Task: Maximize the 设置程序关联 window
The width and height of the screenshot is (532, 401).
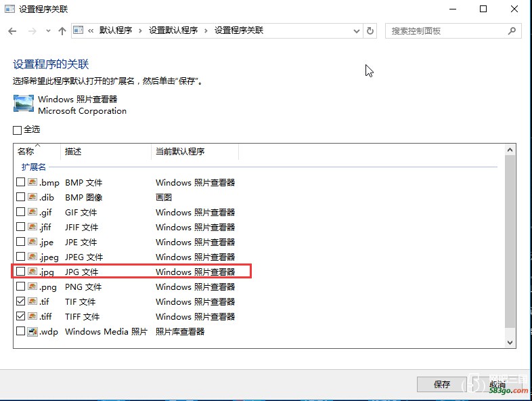Action: click(x=483, y=9)
